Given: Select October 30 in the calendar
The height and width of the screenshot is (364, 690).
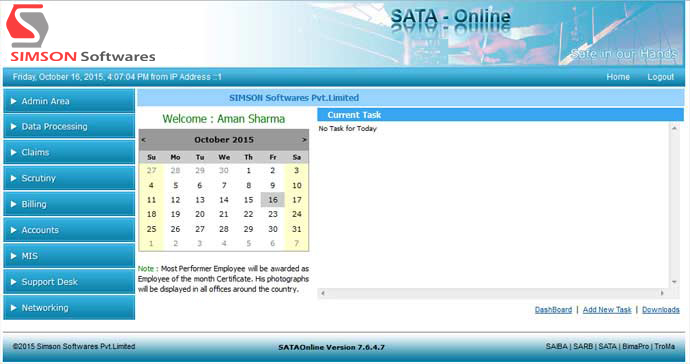Looking at the screenshot, I should (x=273, y=229).
